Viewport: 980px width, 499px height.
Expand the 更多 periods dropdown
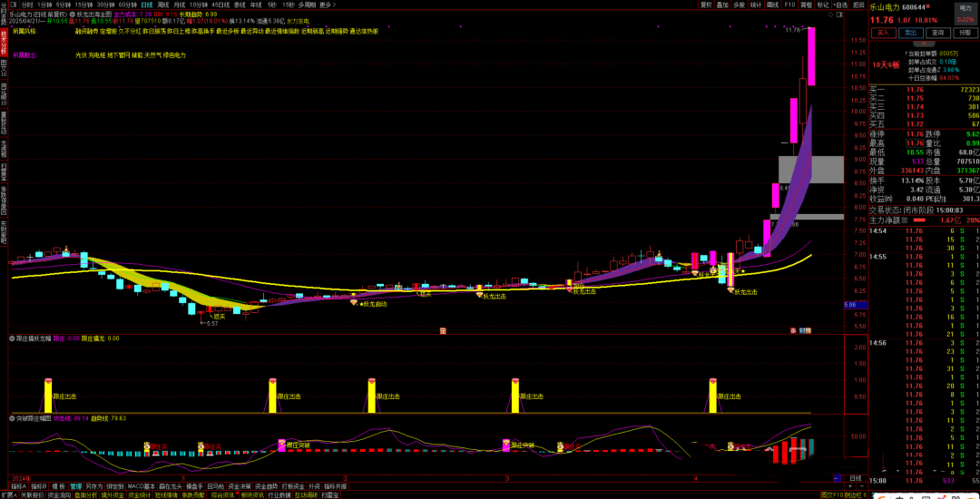[x=327, y=5]
